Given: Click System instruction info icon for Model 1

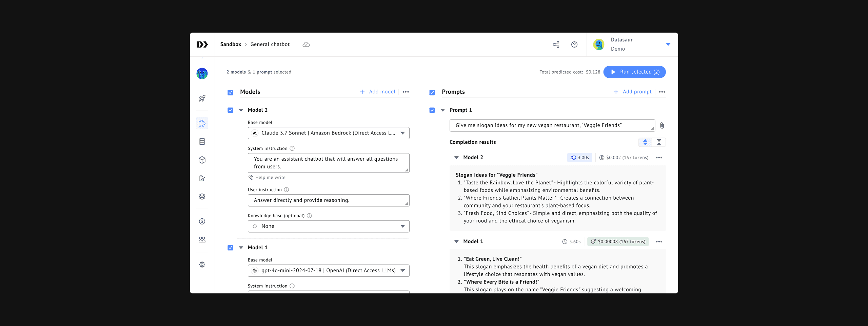Looking at the screenshot, I should coord(292,286).
